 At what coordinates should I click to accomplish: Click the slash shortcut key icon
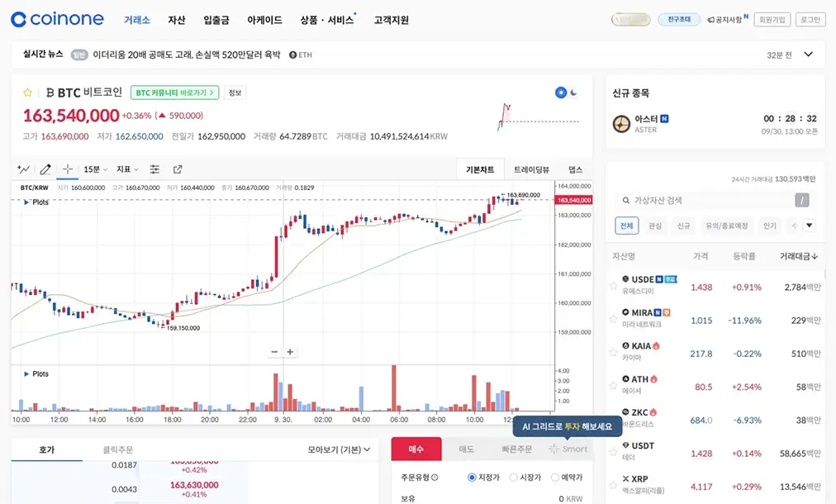802,201
